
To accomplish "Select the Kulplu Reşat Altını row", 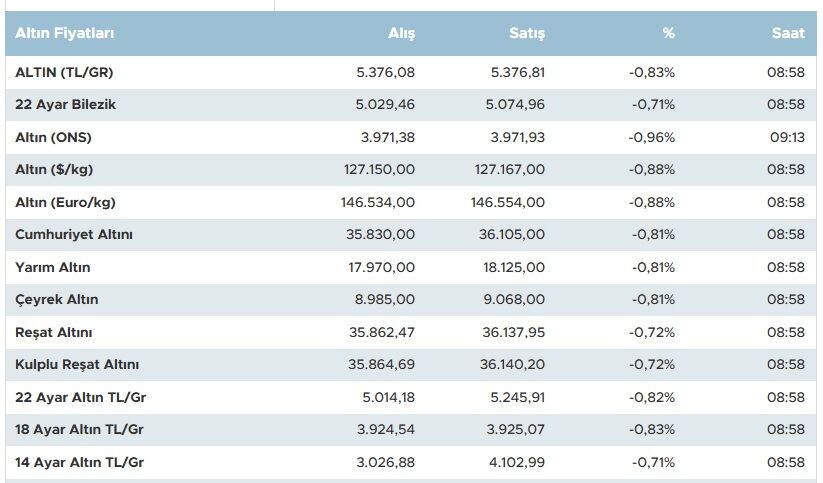I will point(411,364).
